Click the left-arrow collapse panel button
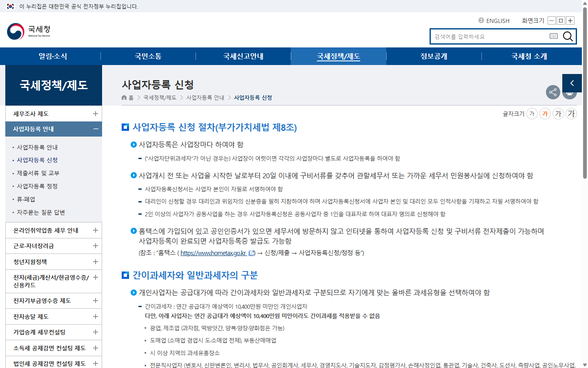The width and height of the screenshot is (588, 368). coord(572,83)
